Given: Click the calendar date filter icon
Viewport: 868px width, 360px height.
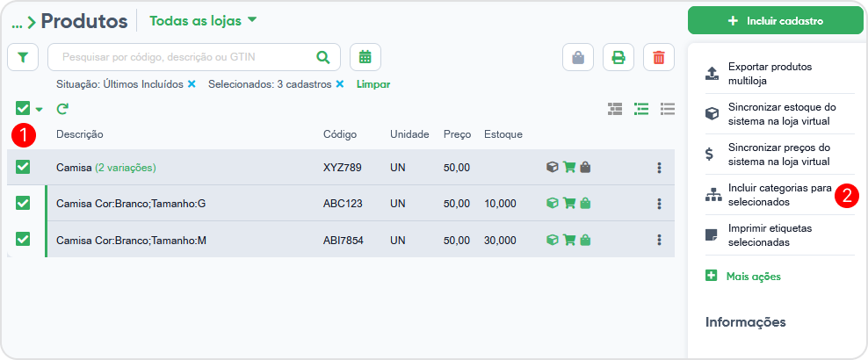Looking at the screenshot, I should [x=365, y=58].
